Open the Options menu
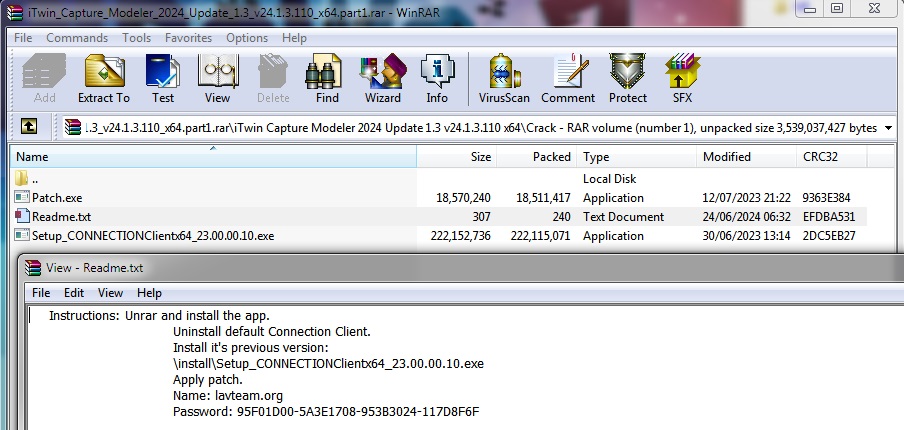Screen dimensions: 904x430 247,38
